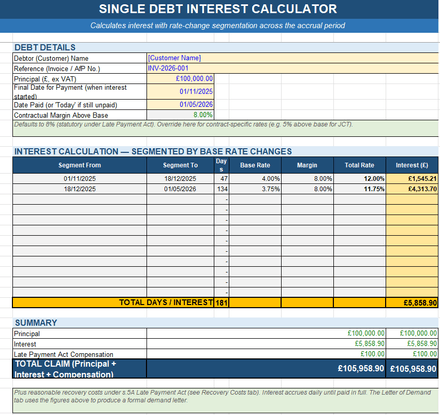Click the 'Segment From' column header
Viewport: 440px width, 415px height.
pos(80,165)
